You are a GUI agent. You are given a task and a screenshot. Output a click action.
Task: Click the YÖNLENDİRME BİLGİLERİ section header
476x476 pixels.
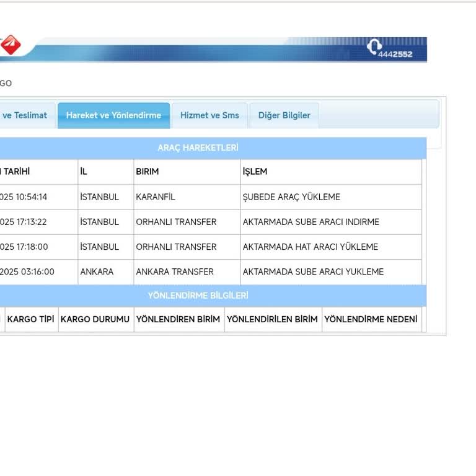point(198,296)
